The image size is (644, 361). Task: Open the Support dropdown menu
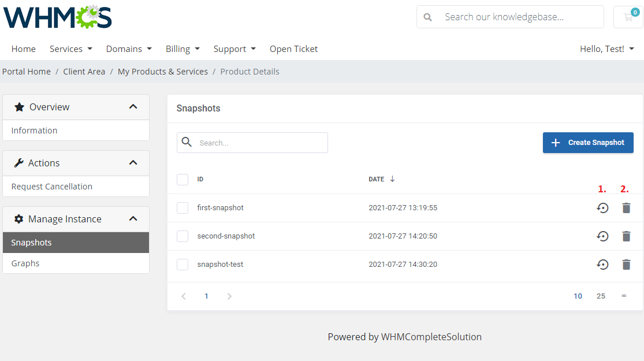(x=234, y=49)
